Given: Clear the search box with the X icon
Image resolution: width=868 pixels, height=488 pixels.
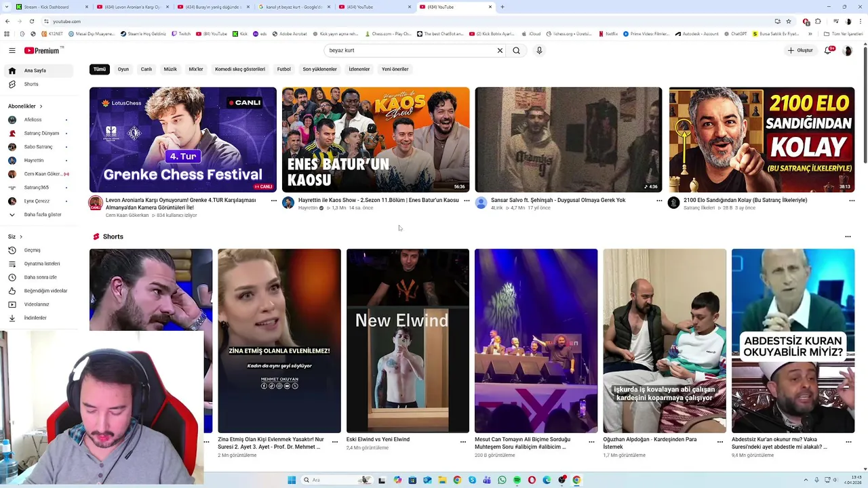Looking at the screenshot, I should click(x=500, y=50).
